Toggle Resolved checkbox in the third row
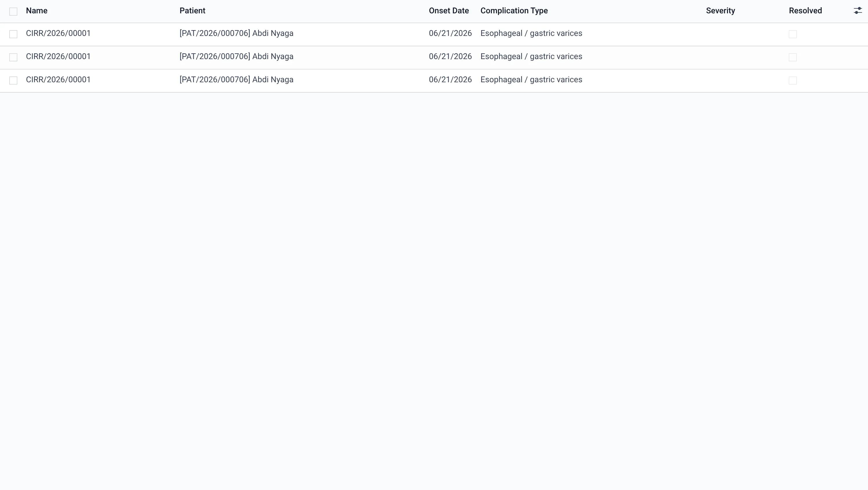Viewport: 868px width, 490px height. tap(792, 80)
